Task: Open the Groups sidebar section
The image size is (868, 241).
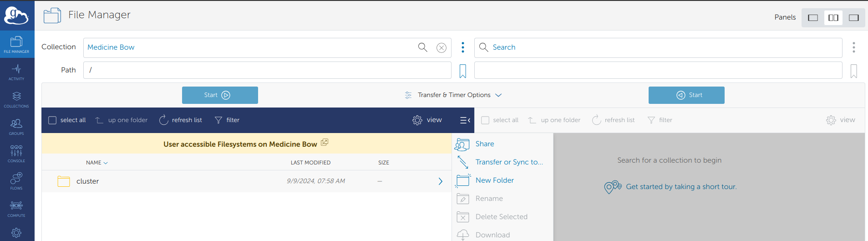Action: pos(16,127)
